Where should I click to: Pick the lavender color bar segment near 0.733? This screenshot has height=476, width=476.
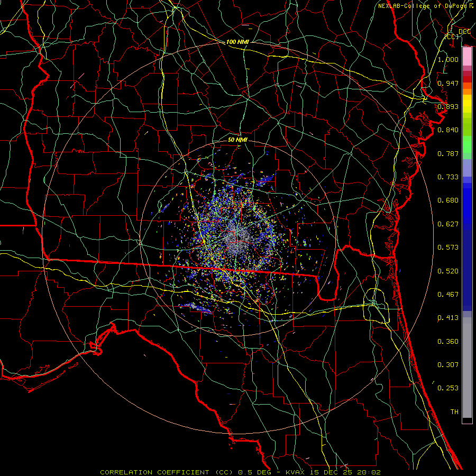467,168
